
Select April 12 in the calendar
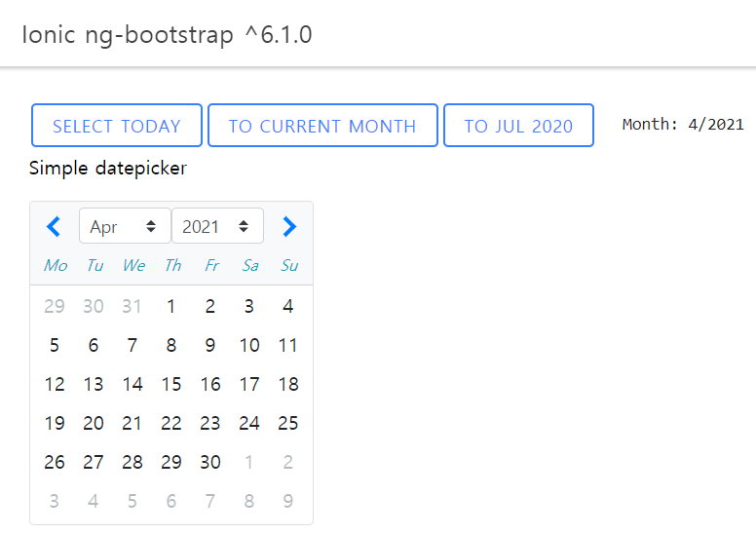click(54, 384)
